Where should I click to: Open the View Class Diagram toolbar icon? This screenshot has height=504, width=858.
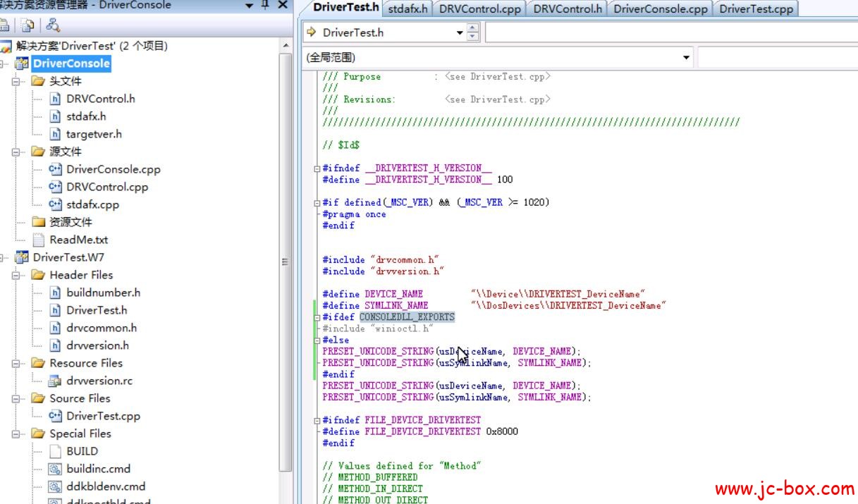[x=52, y=25]
